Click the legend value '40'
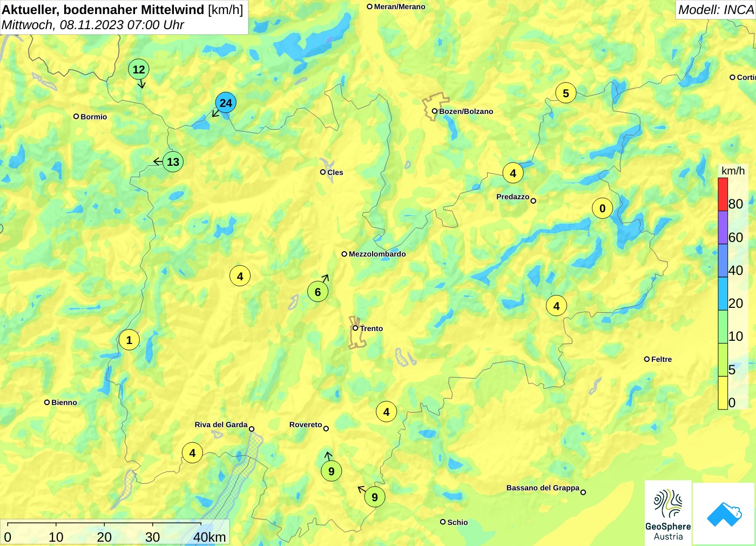 pyautogui.click(x=736, y=270)
